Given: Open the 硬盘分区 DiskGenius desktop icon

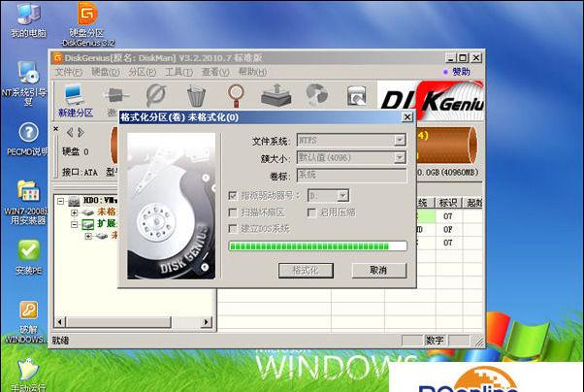Looking at the screenshot, I should click(87, 15).
